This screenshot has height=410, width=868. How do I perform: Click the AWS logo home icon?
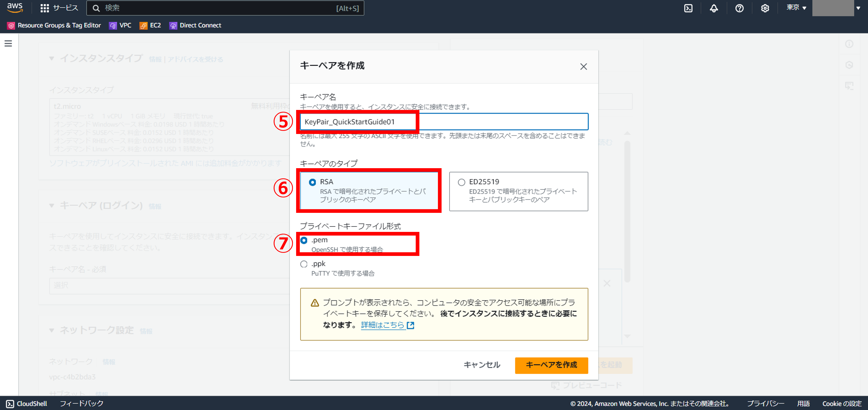coord(15,8)
